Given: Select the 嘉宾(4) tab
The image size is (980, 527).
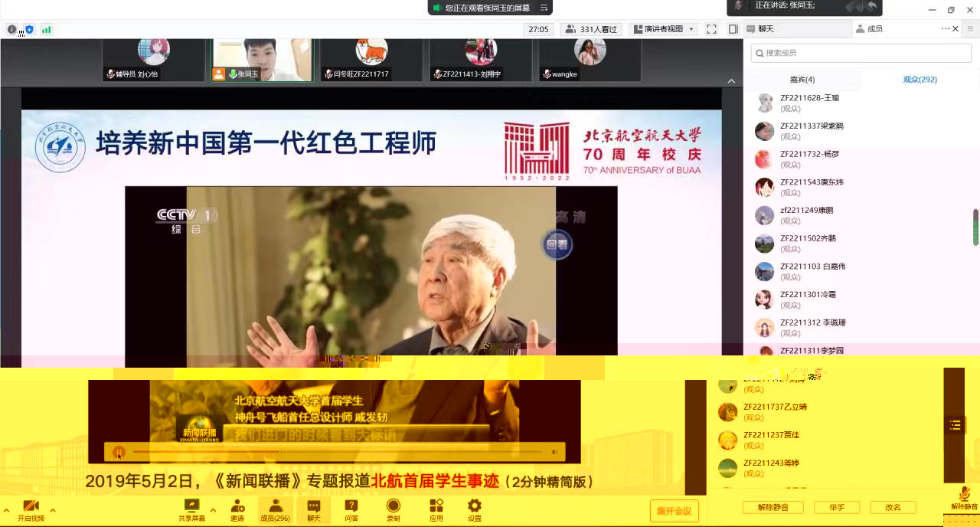Looking at the screenshot, I should [x=802, y=80].
